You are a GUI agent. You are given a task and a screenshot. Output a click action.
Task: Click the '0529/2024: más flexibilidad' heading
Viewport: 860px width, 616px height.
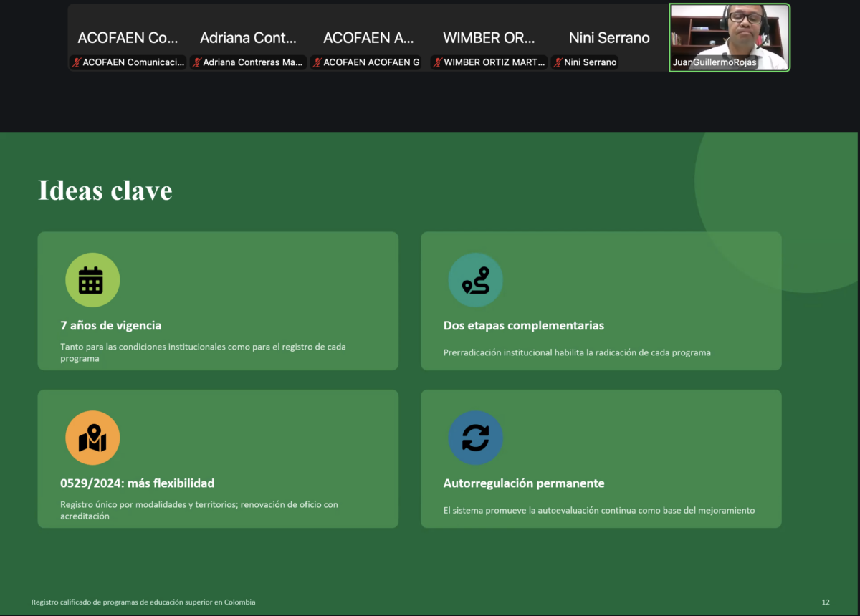[x=137, y=483]
